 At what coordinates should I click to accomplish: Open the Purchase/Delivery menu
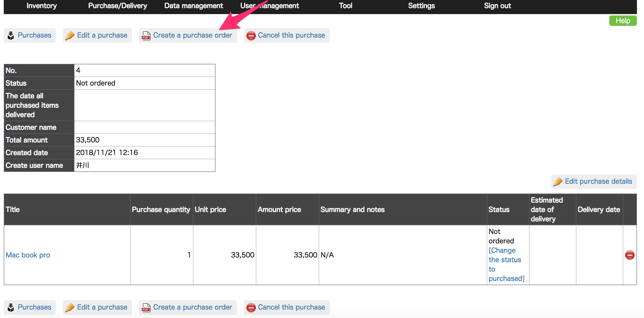118,6
